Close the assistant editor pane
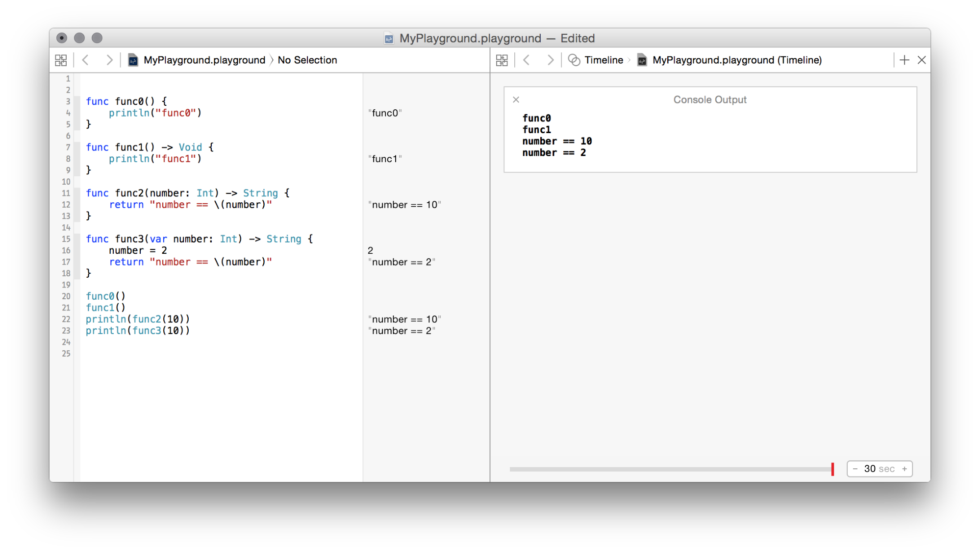Screen dimensions: 980x553 coord(922,60)
